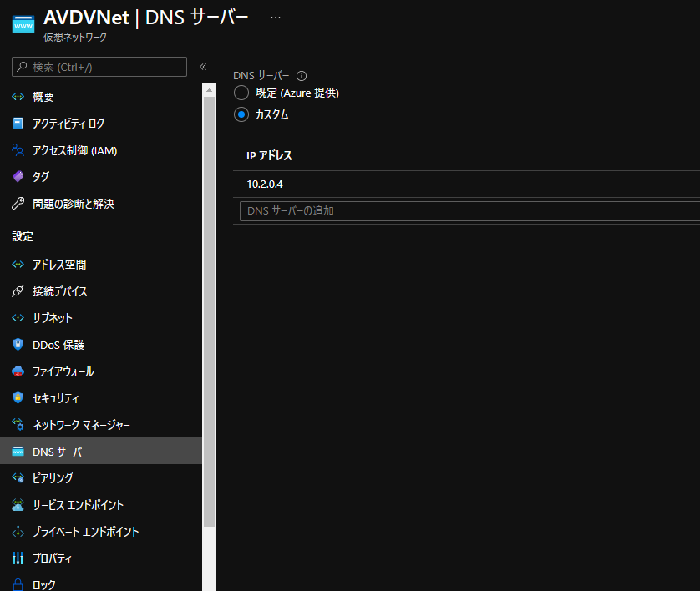
Task: Select DNS サーバー in the sidebar
Action: (101, 451)
